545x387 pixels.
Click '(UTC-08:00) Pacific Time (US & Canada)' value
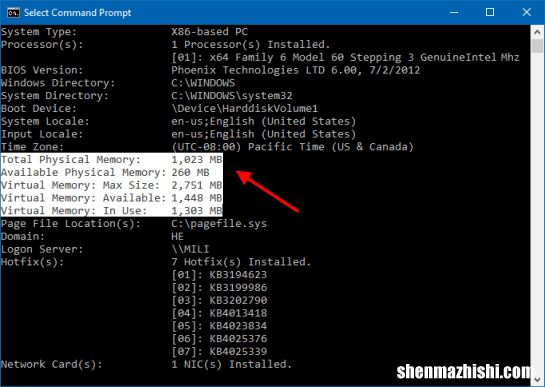(x=293, y=147)
